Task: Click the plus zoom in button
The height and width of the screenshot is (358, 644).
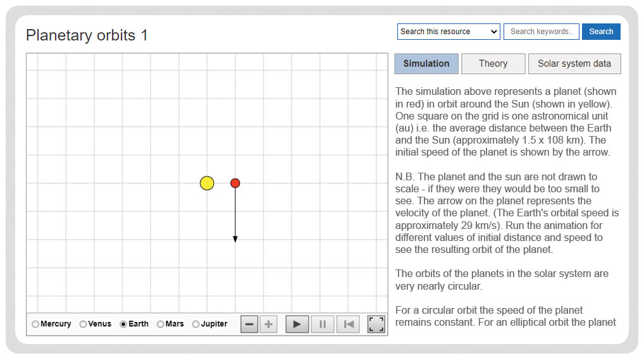Action: pyautogui.click(x=268, y=324)
